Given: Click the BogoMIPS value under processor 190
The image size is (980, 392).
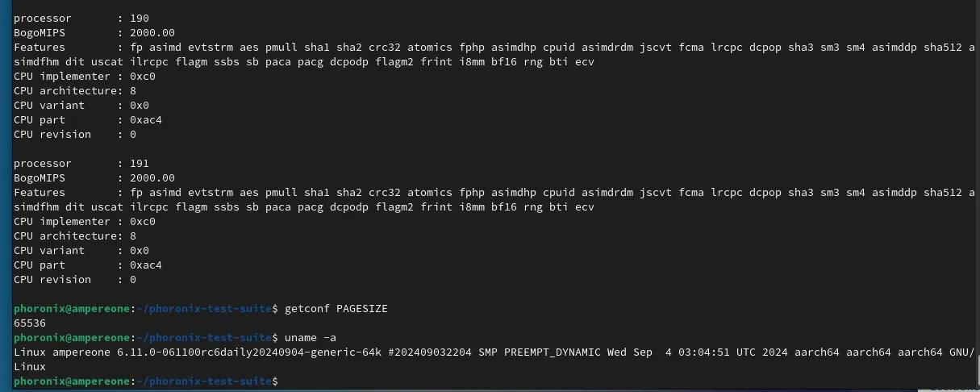Looking at the screenshot, I should pos(147,32).
